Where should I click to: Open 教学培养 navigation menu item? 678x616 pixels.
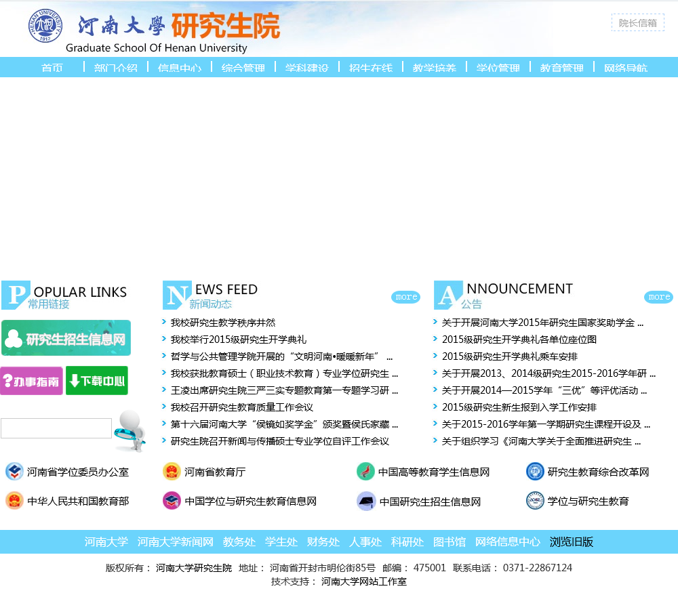pyautogui.click(x=434, y=68)
